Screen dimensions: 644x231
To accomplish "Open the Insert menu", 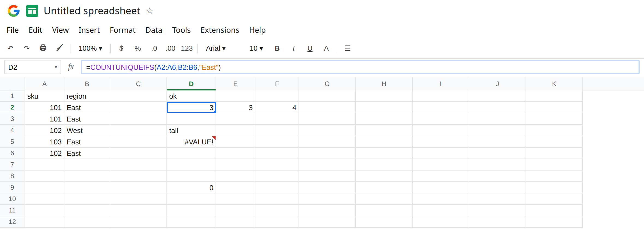I will point(89,30).
